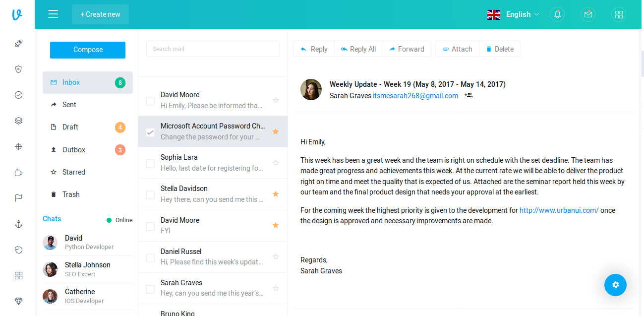
Task: Expand the English language dropdown
Action: [513, 14]
